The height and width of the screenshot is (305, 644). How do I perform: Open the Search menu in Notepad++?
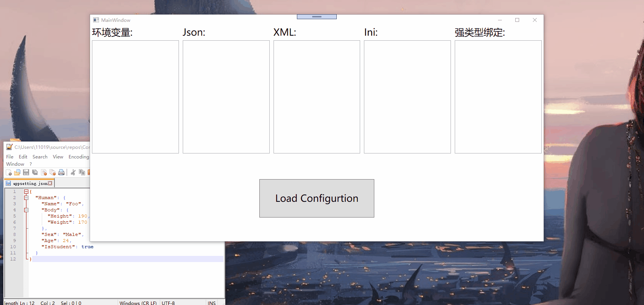[40, 157]
